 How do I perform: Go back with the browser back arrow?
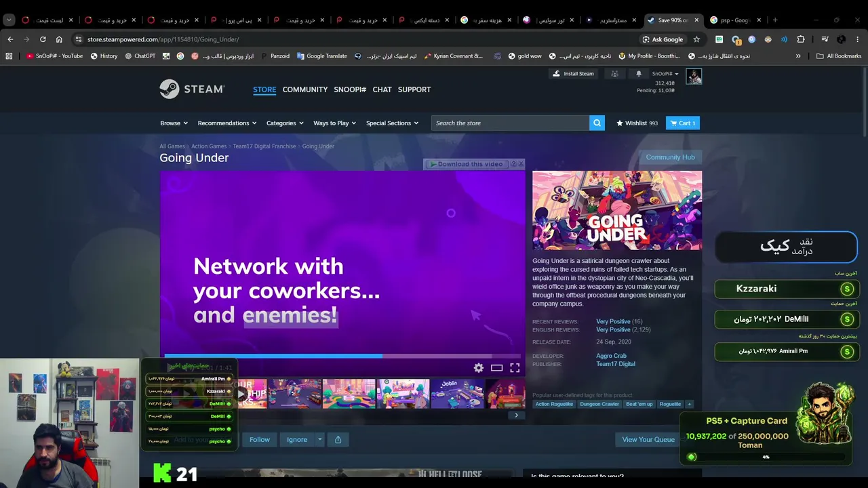10,39
